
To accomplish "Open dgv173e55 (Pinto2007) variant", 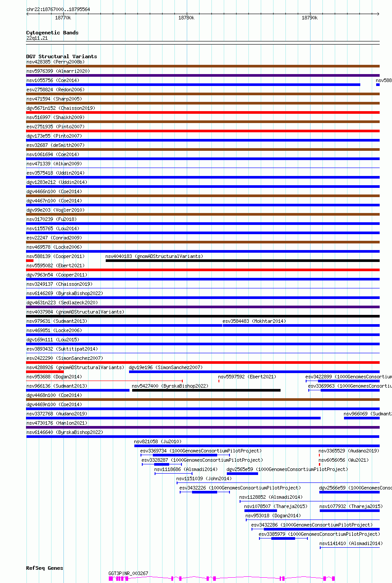I will (x=54, y=136).
